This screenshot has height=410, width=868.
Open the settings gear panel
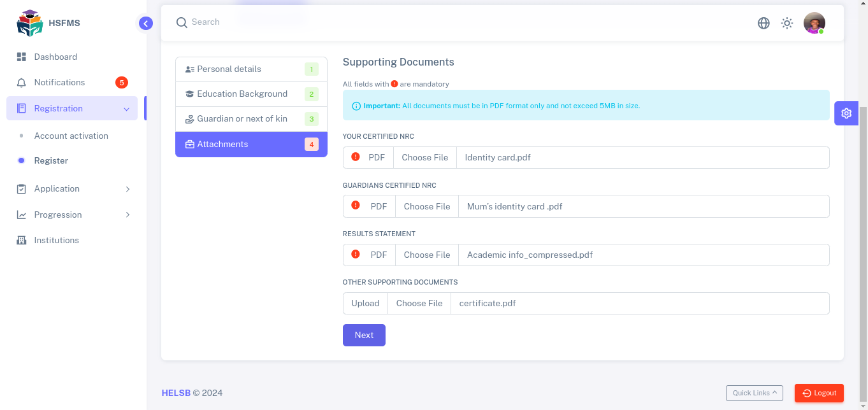click(x=846, y=113)
